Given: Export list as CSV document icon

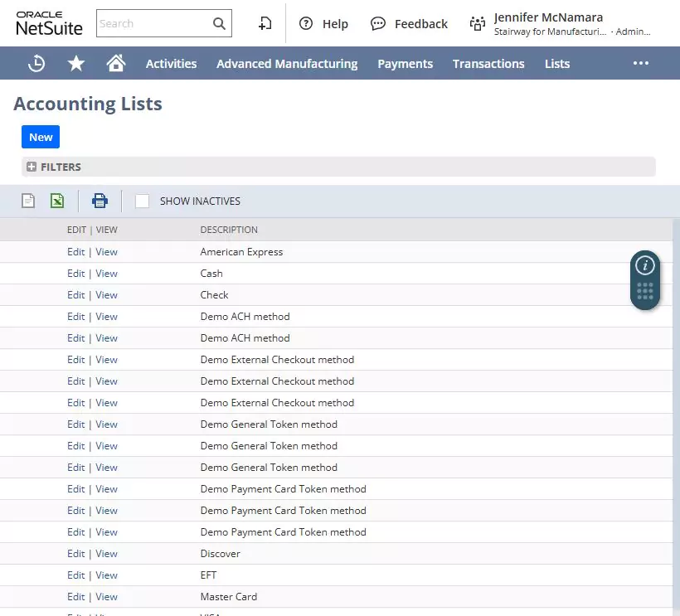Looking at the screenshot, I should pyautogui.click(x=28, y=201).
